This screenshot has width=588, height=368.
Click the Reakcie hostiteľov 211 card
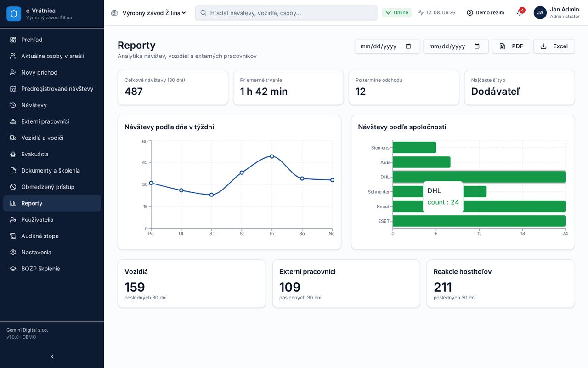pyautogui.click(x=501, y=284)
